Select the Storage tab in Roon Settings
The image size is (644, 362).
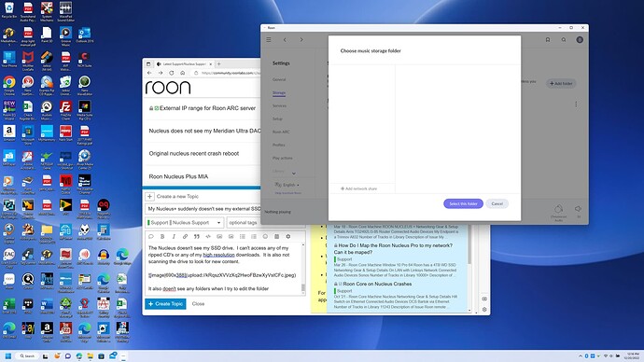(279, 93)
